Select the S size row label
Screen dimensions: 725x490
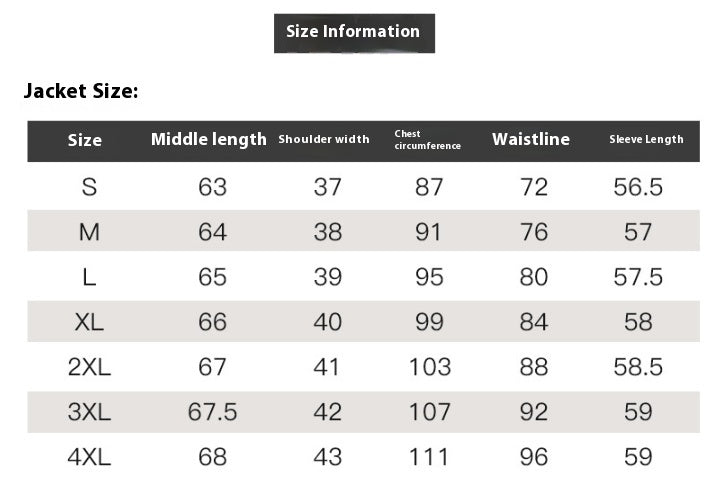[89, 187]
